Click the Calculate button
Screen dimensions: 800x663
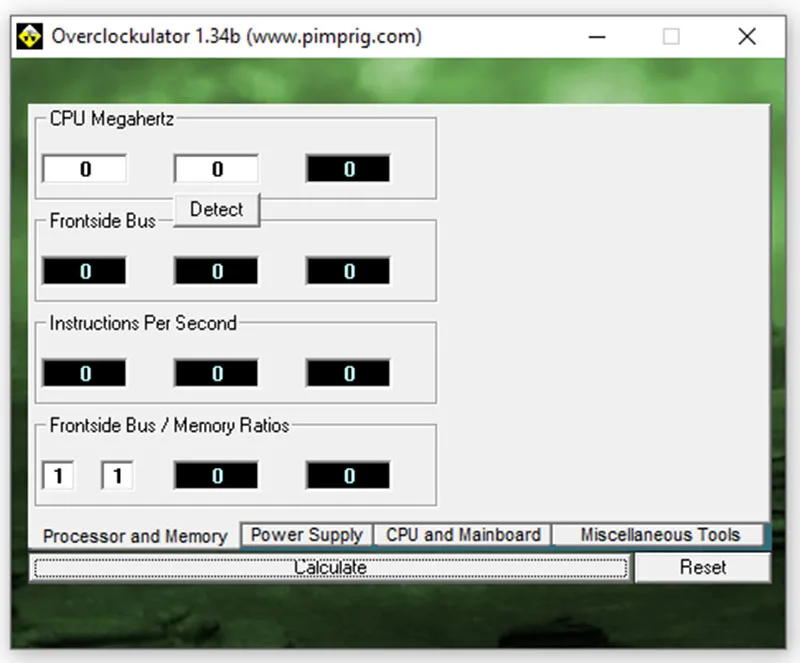point(330,568)
